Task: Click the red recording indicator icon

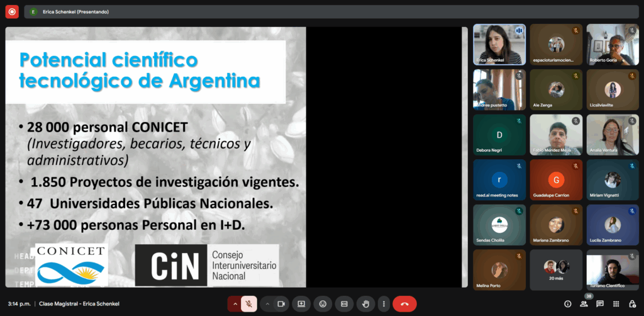Action: (12, 12)
